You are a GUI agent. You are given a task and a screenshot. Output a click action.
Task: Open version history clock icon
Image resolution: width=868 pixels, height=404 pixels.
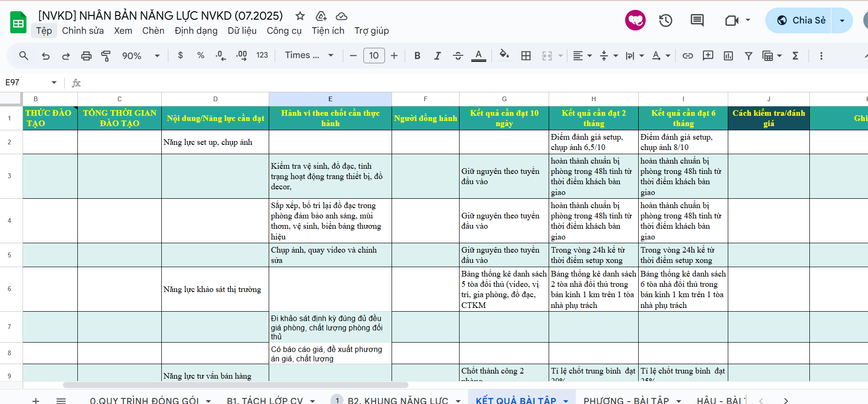click(665, 21)
